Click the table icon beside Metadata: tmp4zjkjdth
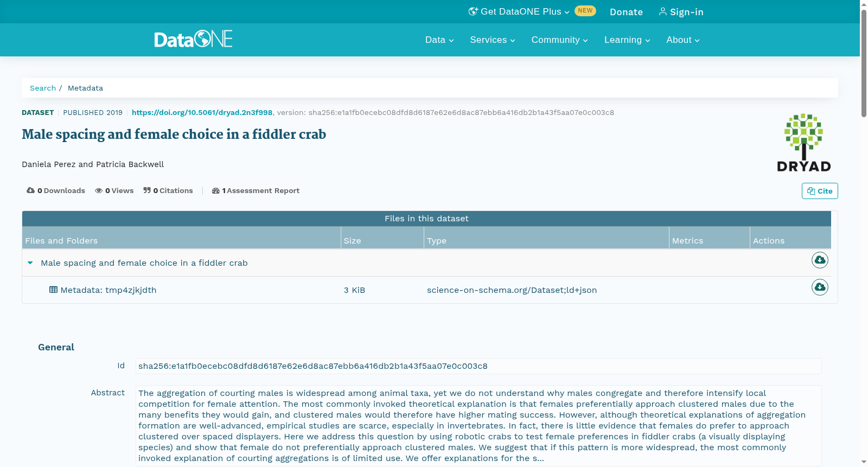 click(x=53, y=290)
